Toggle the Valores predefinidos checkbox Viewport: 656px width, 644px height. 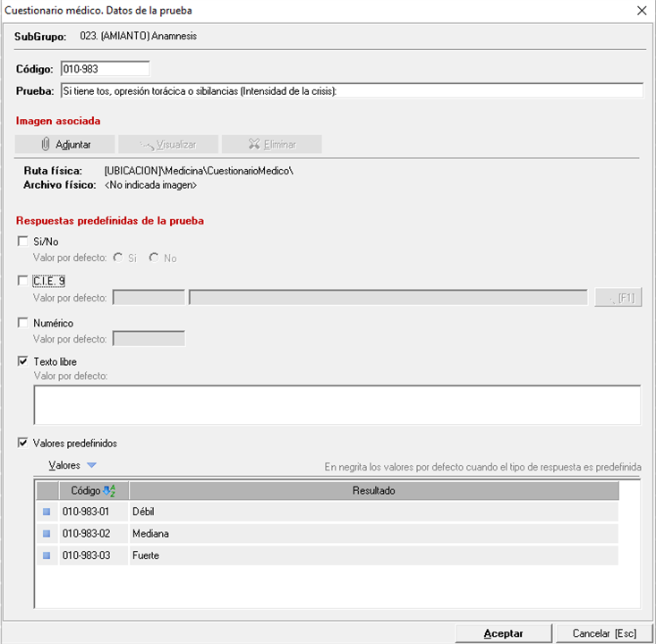click(23, 443)
